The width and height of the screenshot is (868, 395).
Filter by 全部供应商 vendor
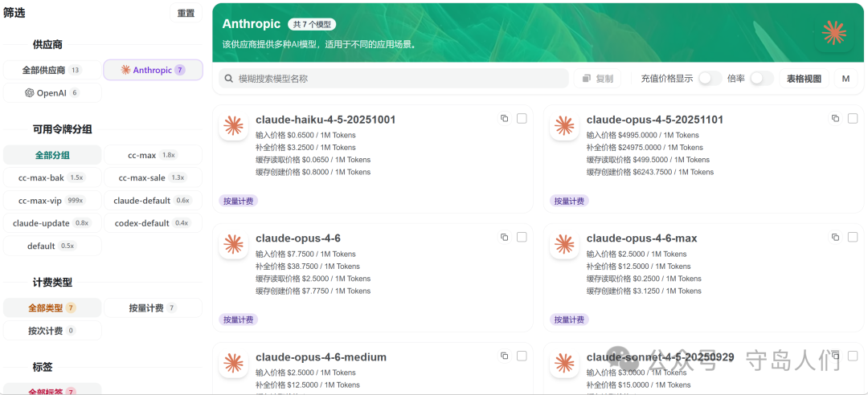point(52,71)
